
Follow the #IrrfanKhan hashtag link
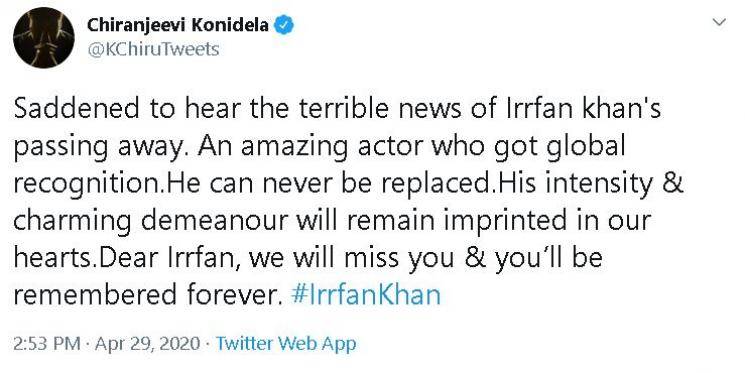365,295
